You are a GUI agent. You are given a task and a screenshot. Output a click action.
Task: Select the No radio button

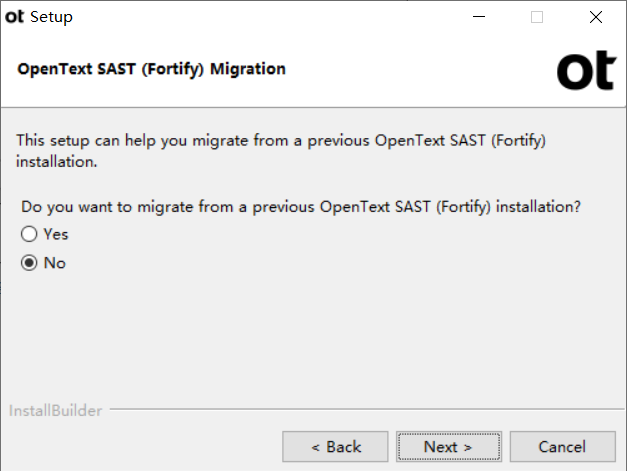(29, 263)
